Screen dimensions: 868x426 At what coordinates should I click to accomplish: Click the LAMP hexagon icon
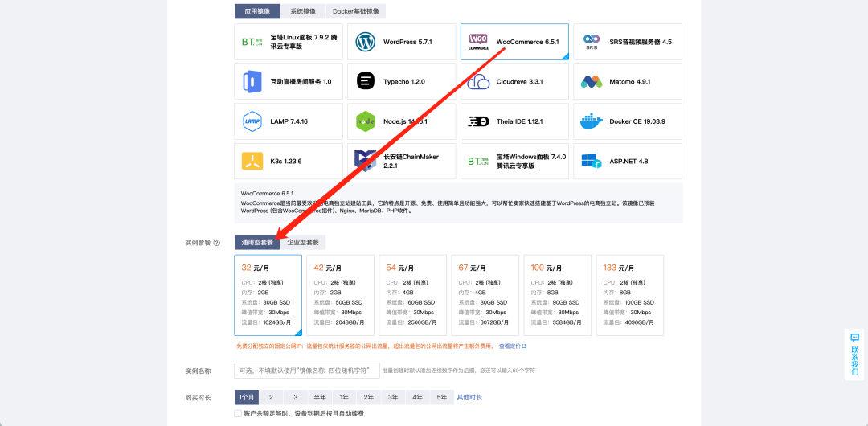[252, 121]
